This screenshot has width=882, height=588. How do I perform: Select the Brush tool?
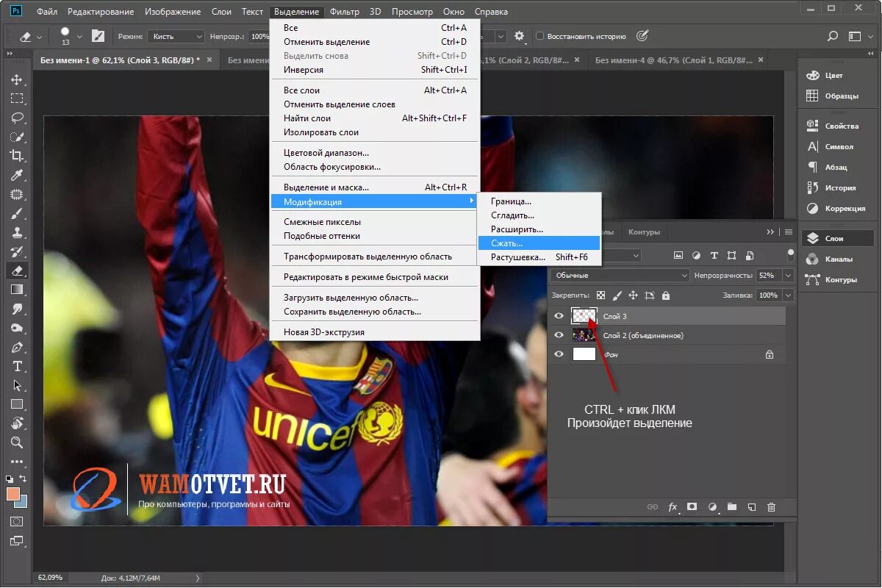point(17,213)
